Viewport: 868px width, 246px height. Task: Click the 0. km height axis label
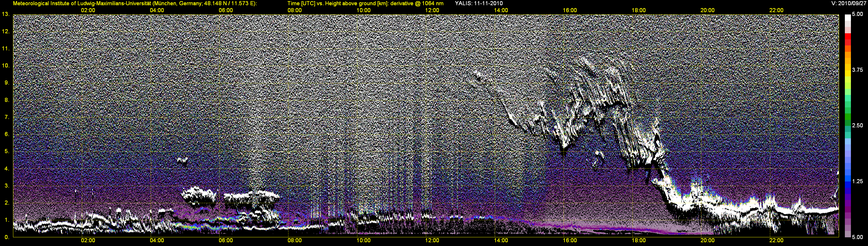[x=7, y=237]
